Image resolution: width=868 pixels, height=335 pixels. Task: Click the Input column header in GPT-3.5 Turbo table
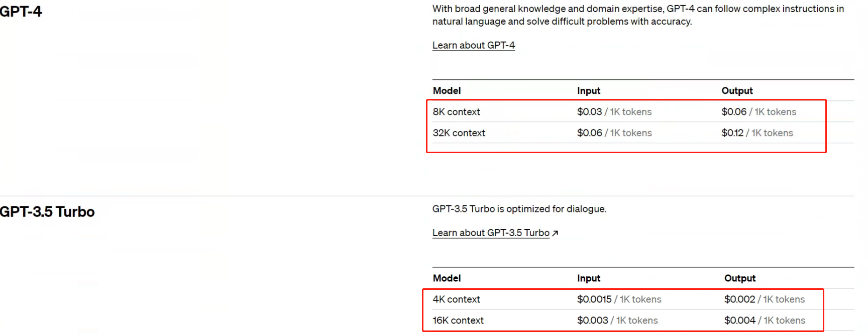click(588, 278)
